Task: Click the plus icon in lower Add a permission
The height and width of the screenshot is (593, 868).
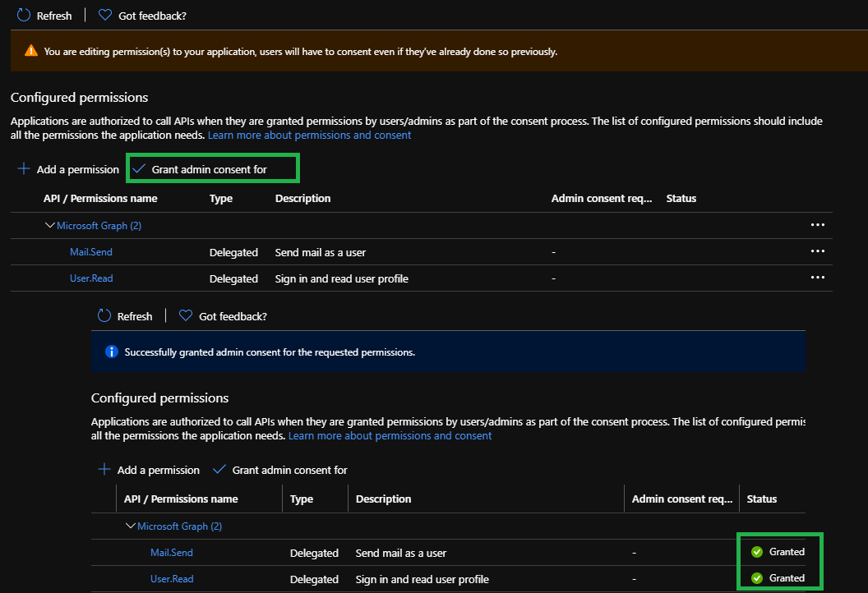Action: coord(104,470)
